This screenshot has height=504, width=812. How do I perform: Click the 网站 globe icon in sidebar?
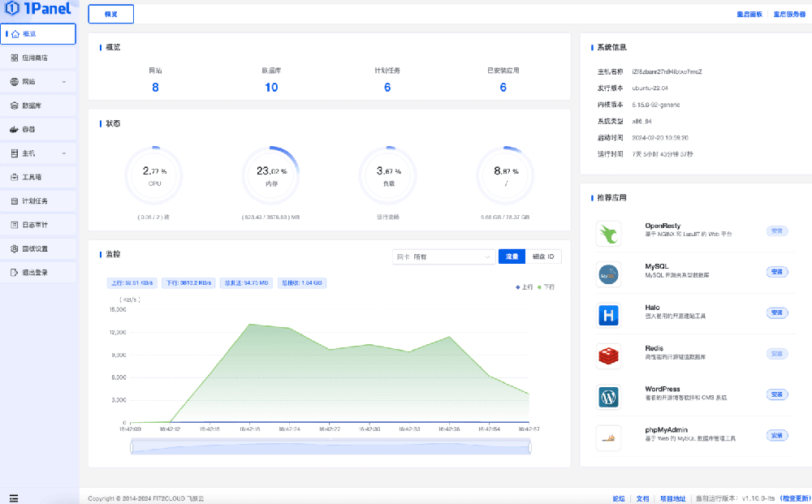pos(15,82)
